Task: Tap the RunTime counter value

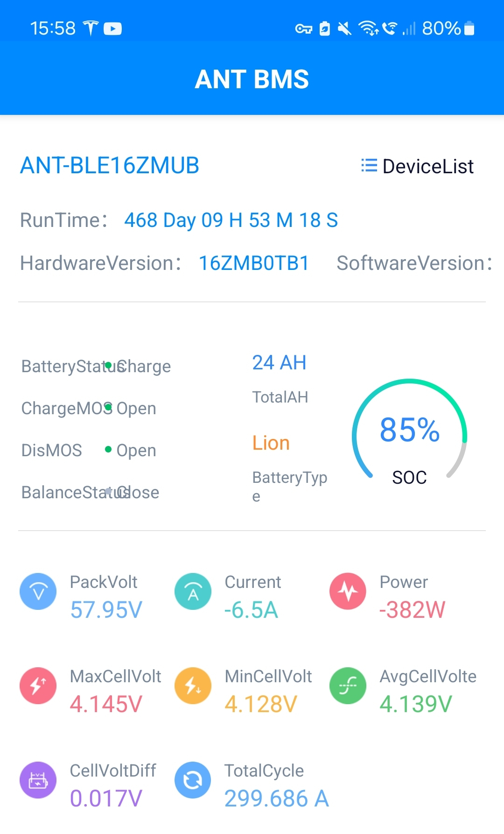Action: (x=231, y=220)
